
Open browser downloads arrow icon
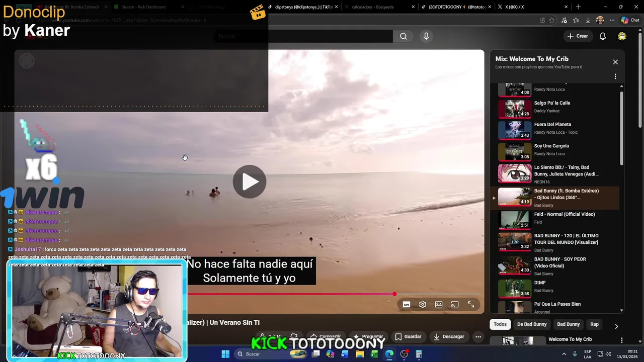[588, 20]
